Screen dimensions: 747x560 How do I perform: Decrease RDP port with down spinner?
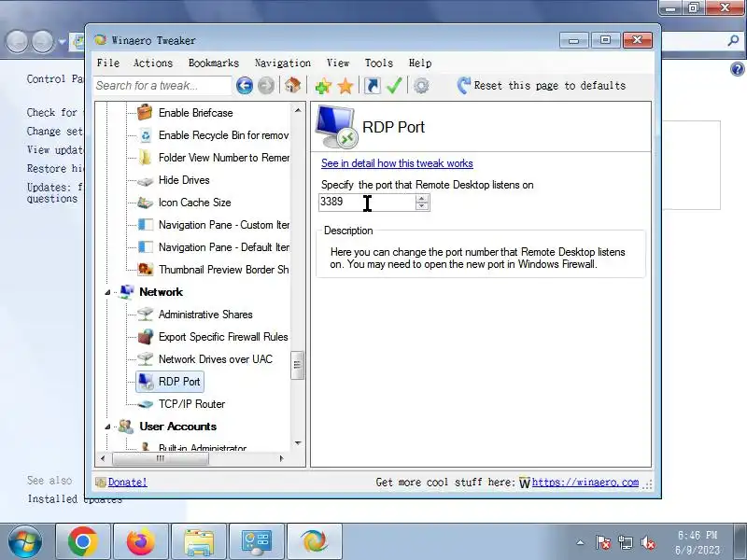coord(422,205)
